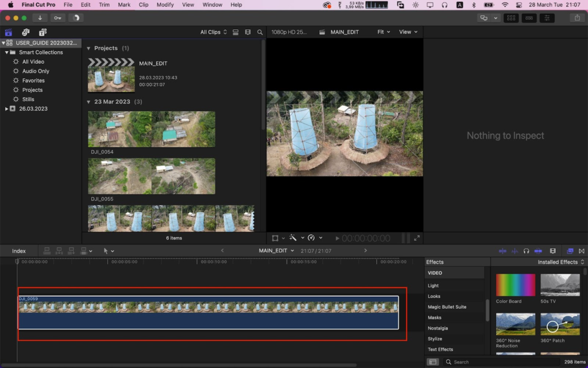Image resolution: width=588 pixels, height=368 pixels.
Task: Click the timeline ruler at 00:00:10:00
Action: (214, 262)
